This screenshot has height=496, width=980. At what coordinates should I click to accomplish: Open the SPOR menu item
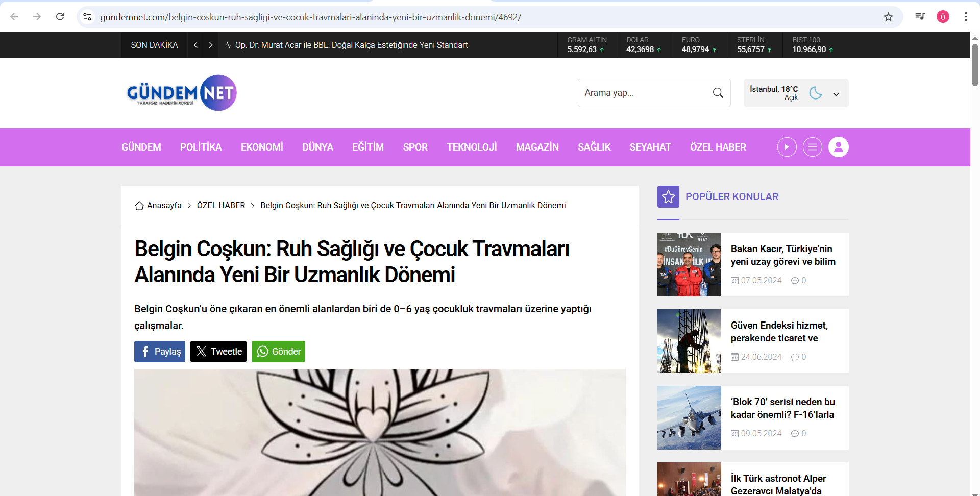tap(415, 147)
